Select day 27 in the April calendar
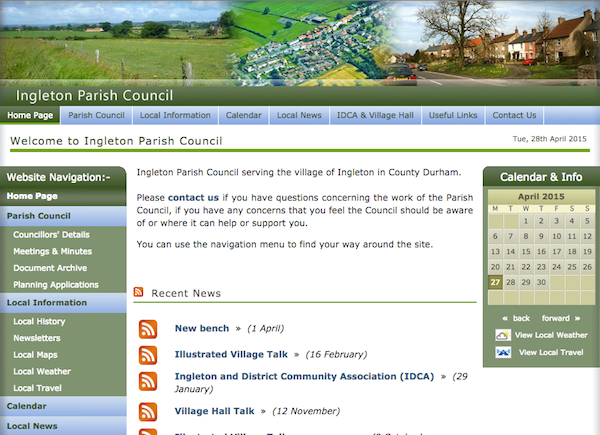The height and width of the screenshot is (435, 600). [x=495, y=282]
